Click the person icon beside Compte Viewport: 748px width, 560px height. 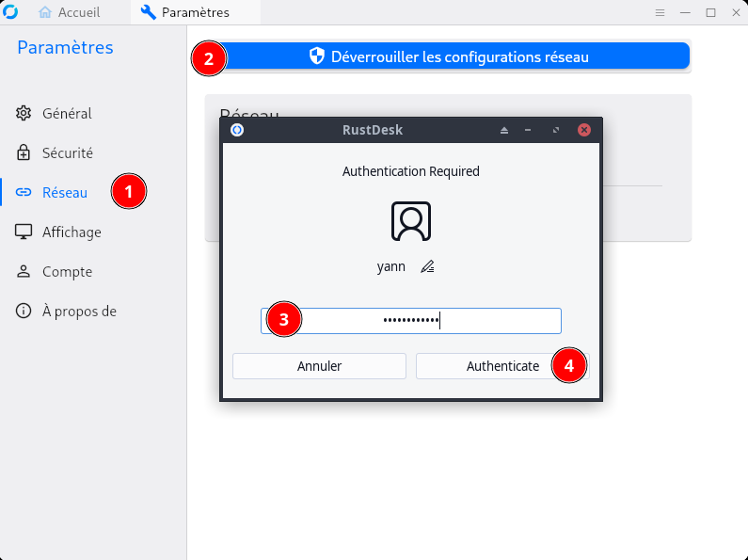(24, 271)
